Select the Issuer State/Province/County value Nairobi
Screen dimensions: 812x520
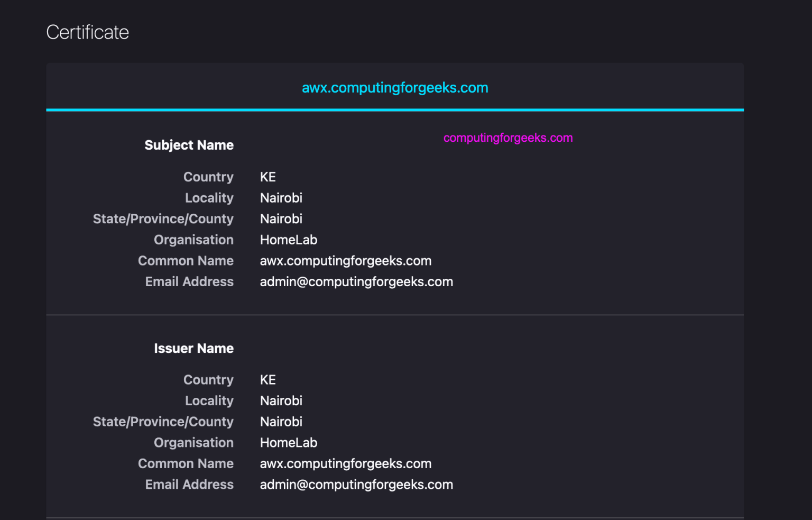(x=281, y=421)
